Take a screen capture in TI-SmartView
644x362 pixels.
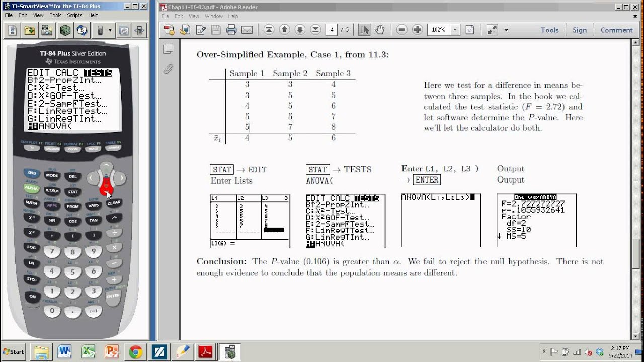tap(46, 30)
